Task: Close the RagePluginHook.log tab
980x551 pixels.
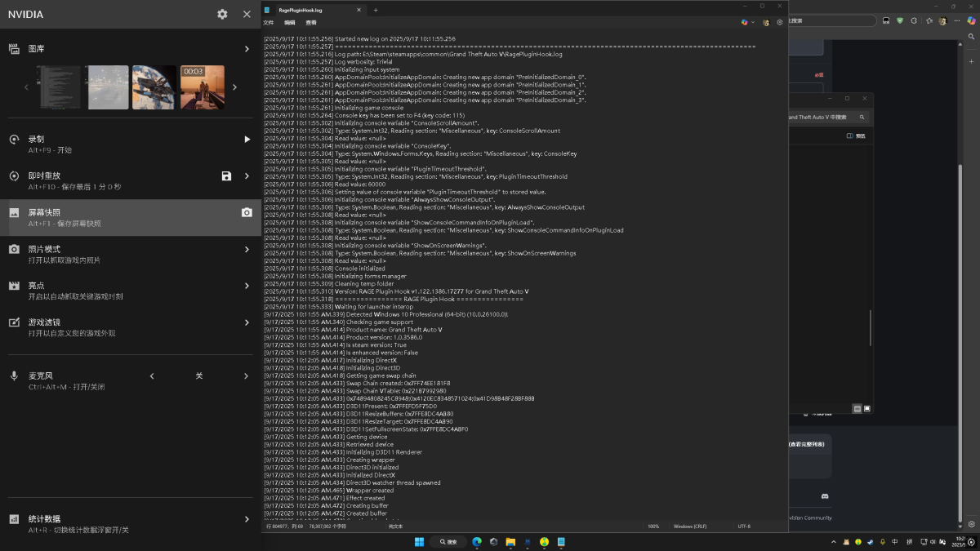Action: coord(358,10)
